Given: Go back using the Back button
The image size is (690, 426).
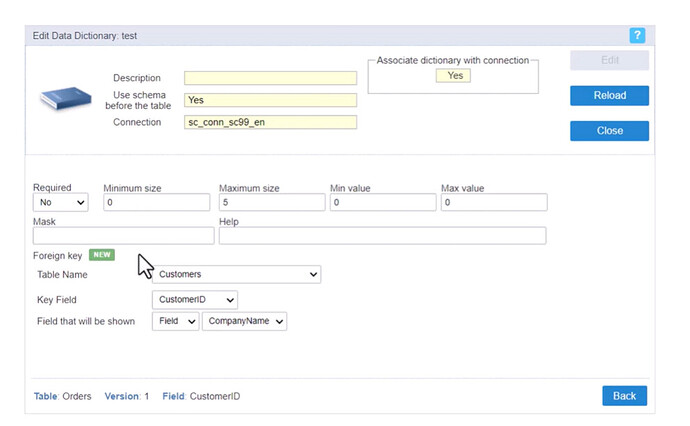Looking at the screenshot, I should [x=624, y=396].
